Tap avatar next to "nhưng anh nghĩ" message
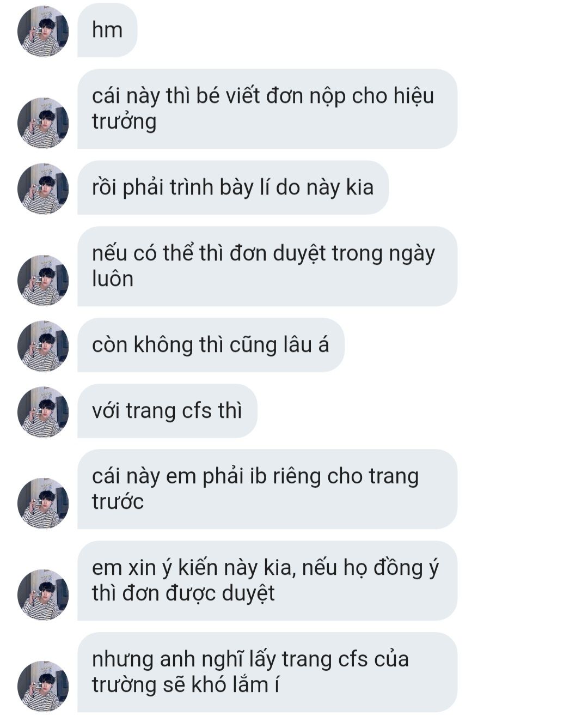 [43, 687]
